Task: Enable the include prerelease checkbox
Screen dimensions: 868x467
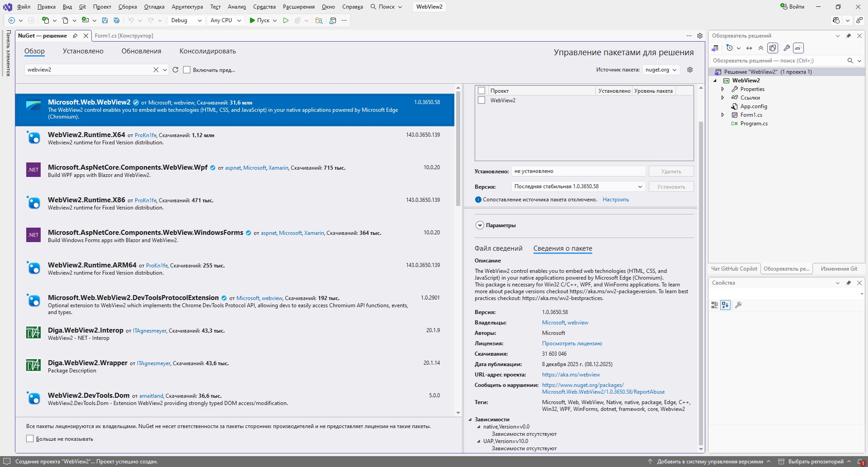Action: tap(187, 70)
